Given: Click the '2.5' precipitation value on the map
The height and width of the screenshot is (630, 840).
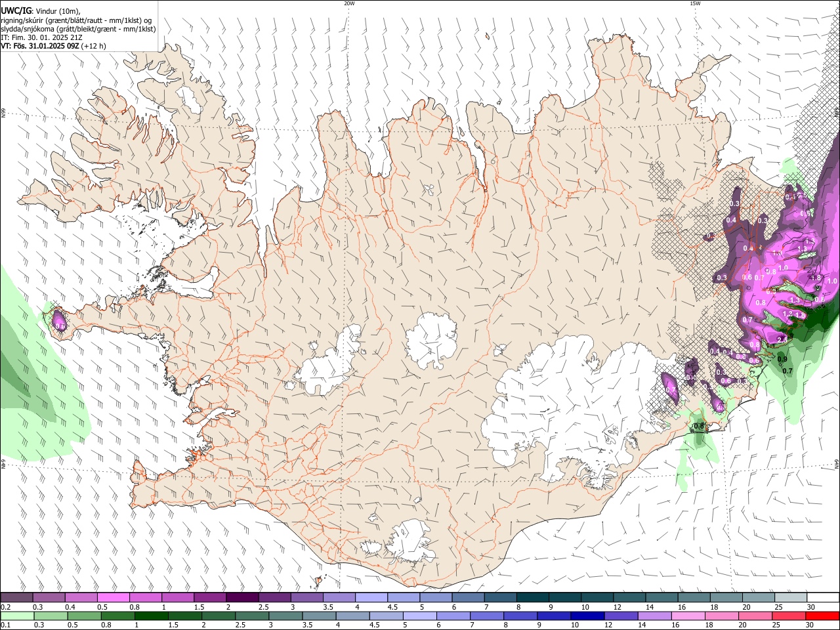Looking at the screenshot, I should coord(782,339).
